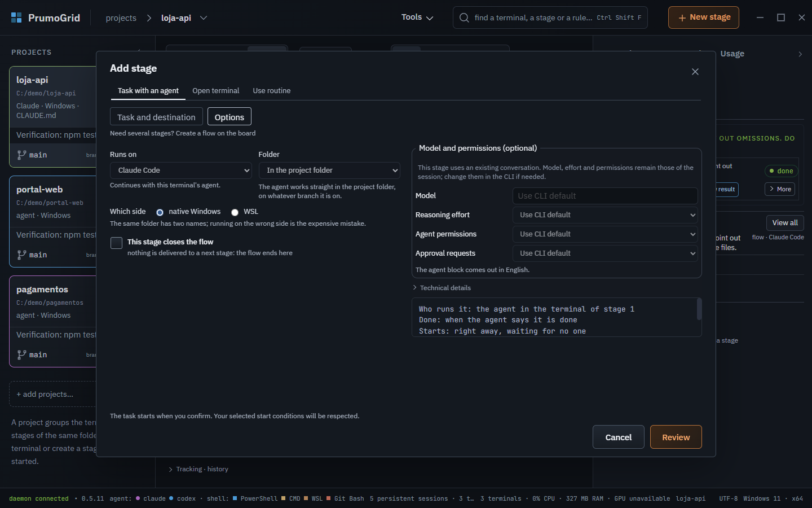Click the projects breadcrumb link
812x508 pixels.
tap(121, 18)
